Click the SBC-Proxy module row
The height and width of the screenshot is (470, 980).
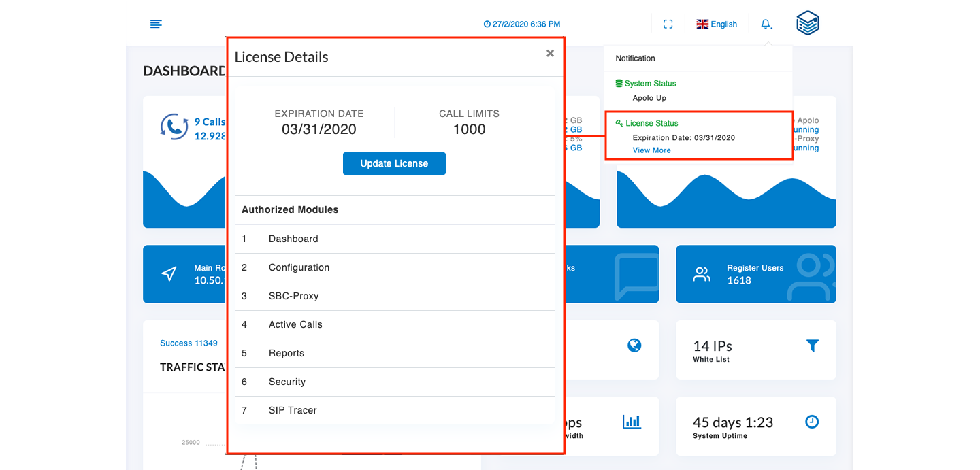(293, 296)
